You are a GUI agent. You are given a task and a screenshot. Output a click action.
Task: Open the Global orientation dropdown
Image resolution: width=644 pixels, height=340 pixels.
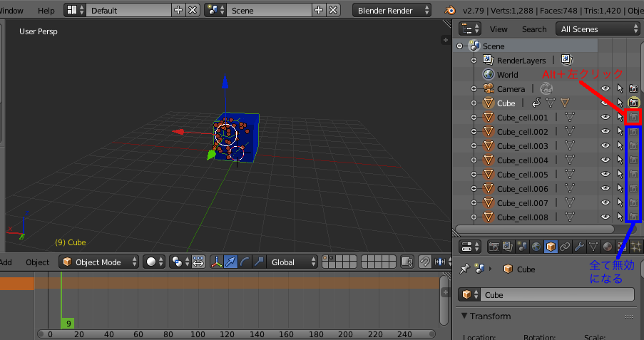click(x=292, y=262)
